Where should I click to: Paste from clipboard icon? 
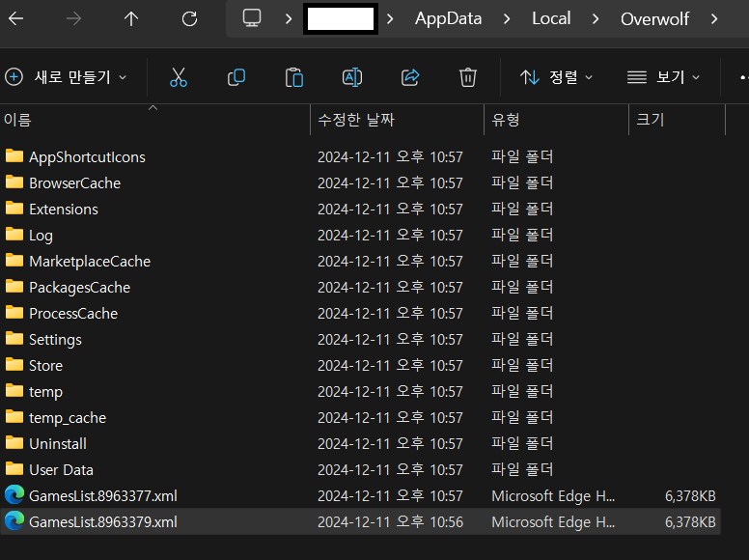point(294,77)
